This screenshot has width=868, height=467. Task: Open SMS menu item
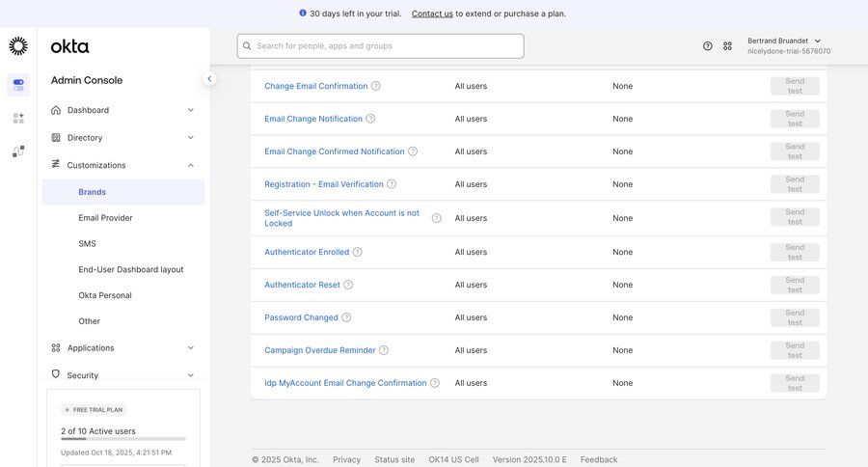click(87, 244)
